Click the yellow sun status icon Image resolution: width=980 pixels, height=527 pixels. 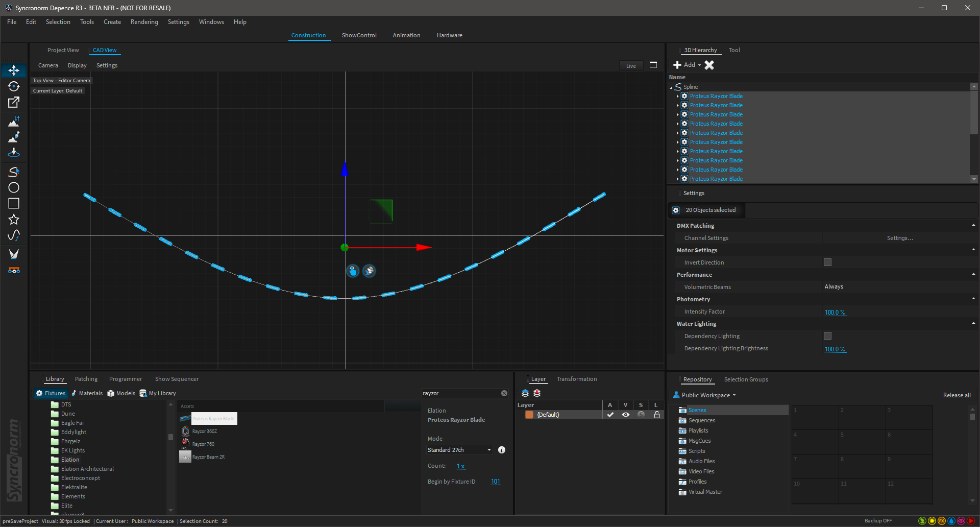pyautogui.click(x=932, y=521)
